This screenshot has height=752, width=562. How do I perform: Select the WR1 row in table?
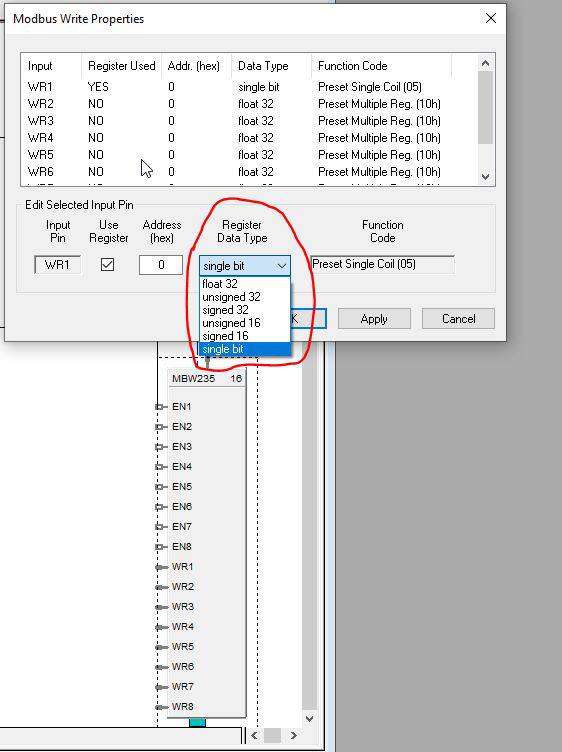pos(249,87)
